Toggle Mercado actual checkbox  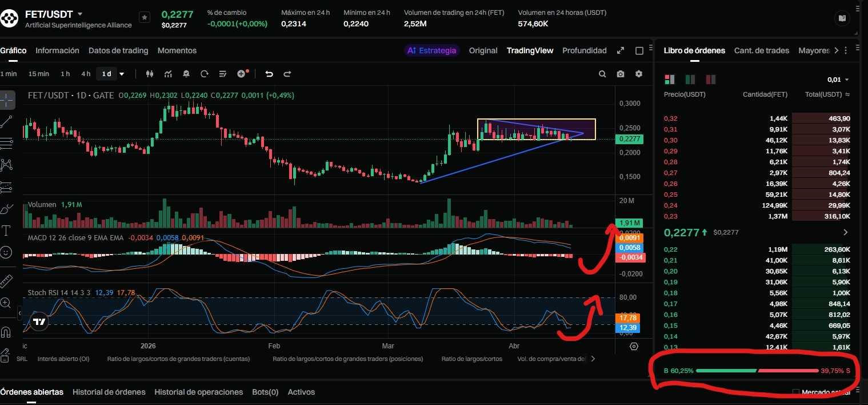(796, 392)
